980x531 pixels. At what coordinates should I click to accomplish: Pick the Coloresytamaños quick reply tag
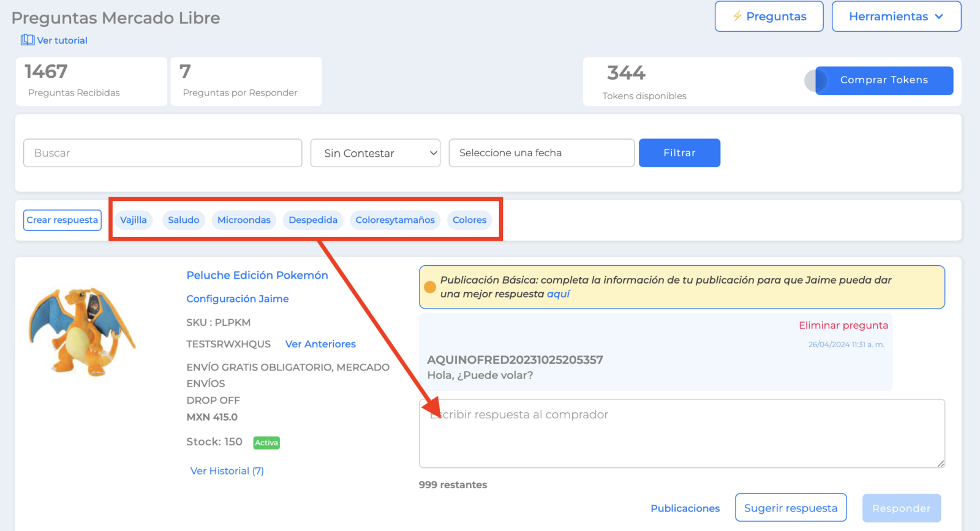[395, 220]
